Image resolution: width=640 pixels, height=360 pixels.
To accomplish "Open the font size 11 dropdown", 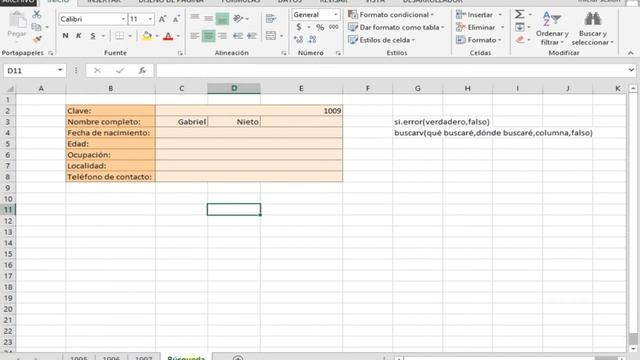I will pos(150,19).
